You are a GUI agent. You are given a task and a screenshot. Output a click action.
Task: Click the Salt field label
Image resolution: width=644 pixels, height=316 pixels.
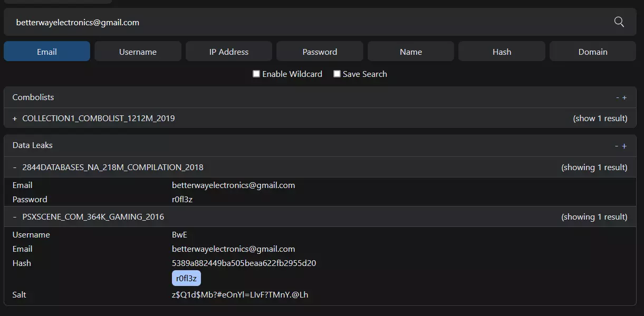click(x=19, y=294)
